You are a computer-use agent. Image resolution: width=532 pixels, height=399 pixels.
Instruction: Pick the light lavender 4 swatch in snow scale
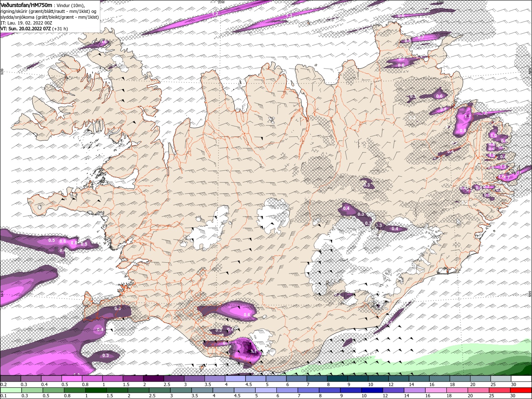(235, 378)
